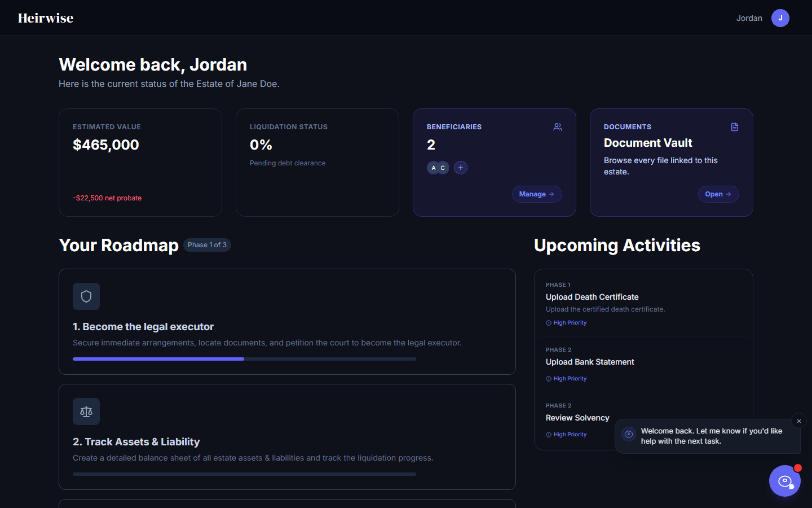Click the $465,000 estimated value

point(106,145)
